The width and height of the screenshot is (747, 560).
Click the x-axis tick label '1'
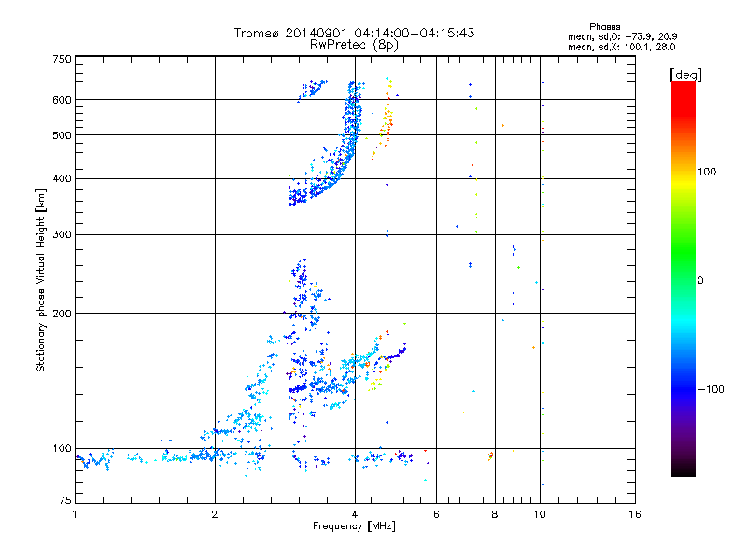(x=75, y=514)
